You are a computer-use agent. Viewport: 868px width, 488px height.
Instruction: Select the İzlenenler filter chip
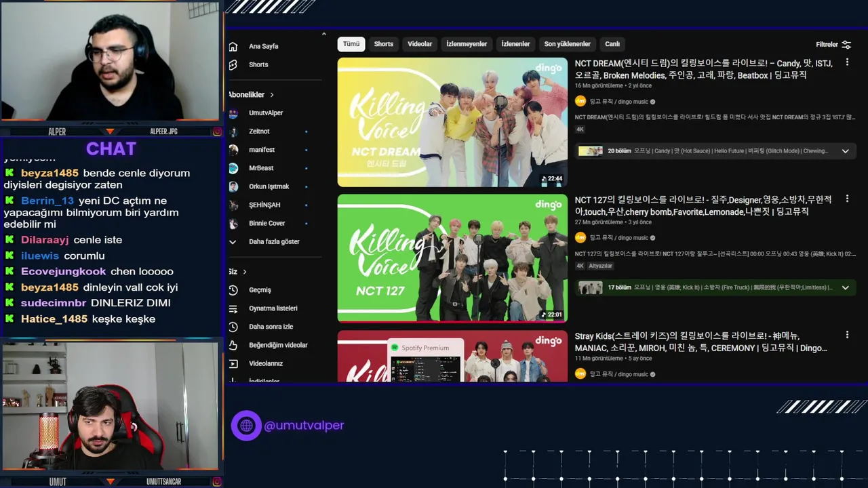coord(515,44)
